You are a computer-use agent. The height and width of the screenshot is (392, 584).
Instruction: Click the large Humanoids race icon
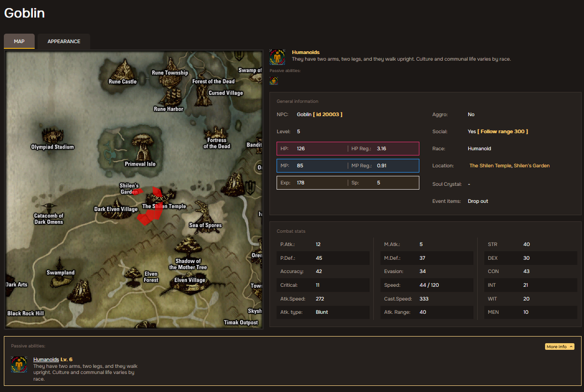coord(277,57)
